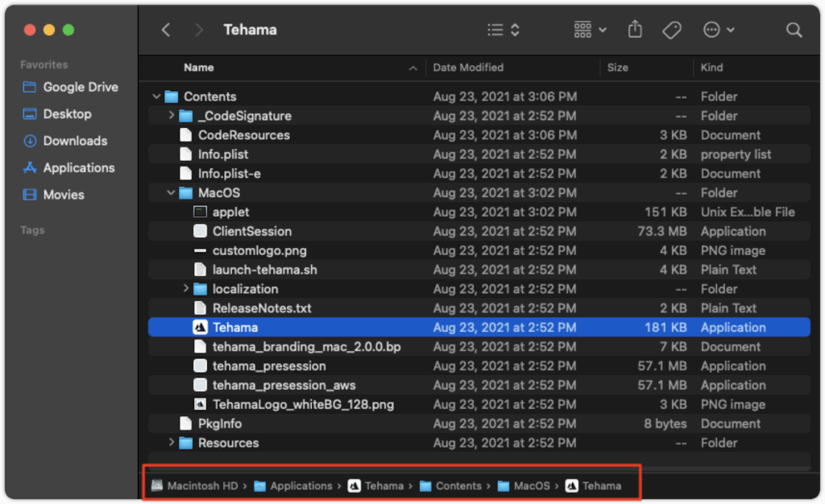Viewport: 825px width, 504px height.
Task: Sort by Date Modified column header
Action: (x=468, y=68)
